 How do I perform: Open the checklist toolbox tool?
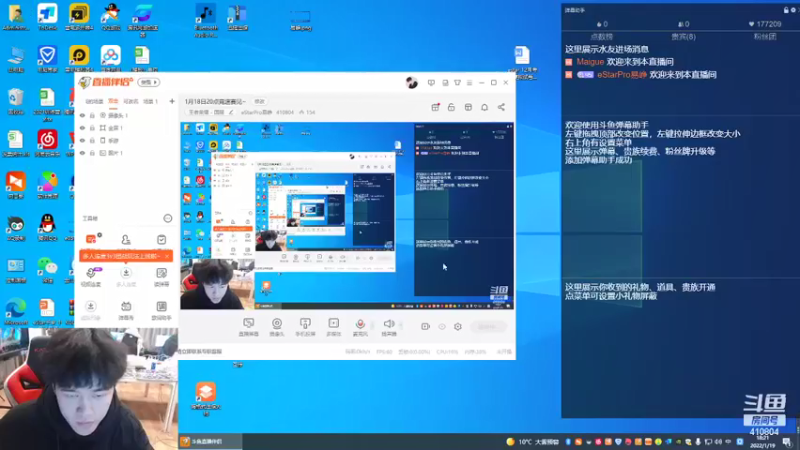(161, 239)
